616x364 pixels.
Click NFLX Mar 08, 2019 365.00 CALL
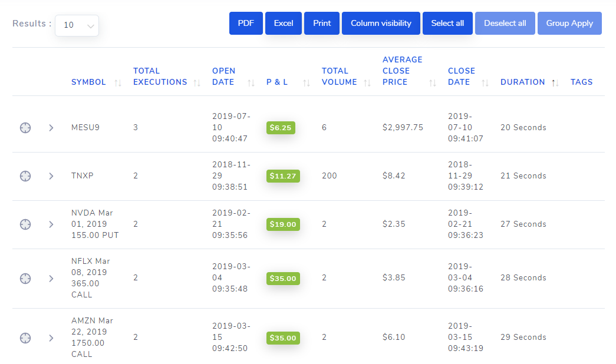[90, 278]
